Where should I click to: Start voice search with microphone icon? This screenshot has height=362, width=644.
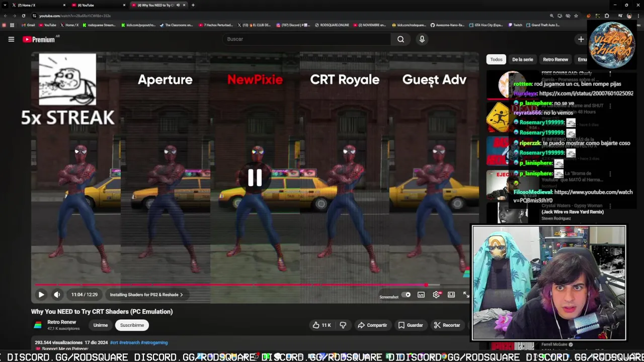(422, 39)
